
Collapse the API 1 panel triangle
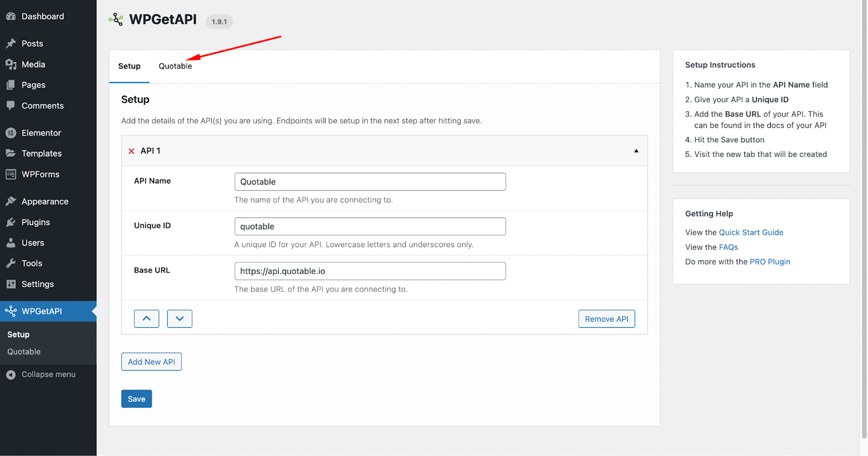click(636, 151)
